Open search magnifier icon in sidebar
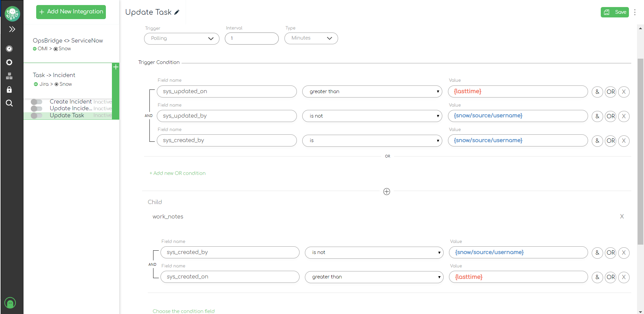This screenshot has height=314, width=644. [9, 103]
